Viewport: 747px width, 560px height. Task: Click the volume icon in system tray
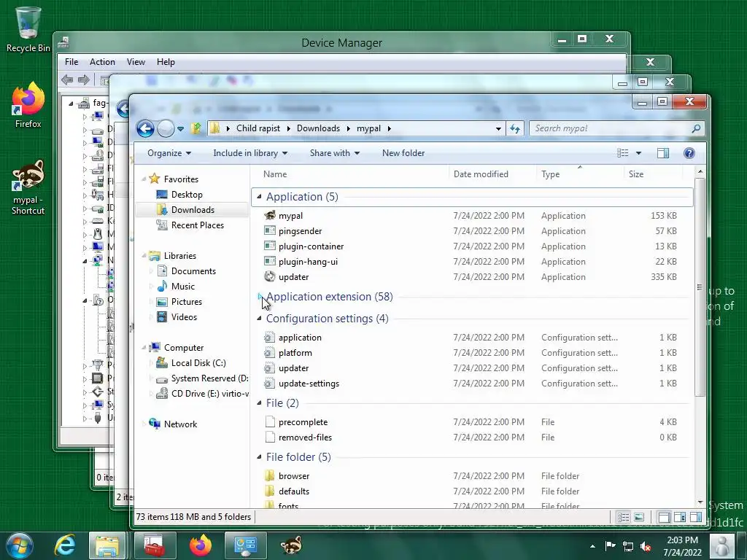[x=646, y=546]
